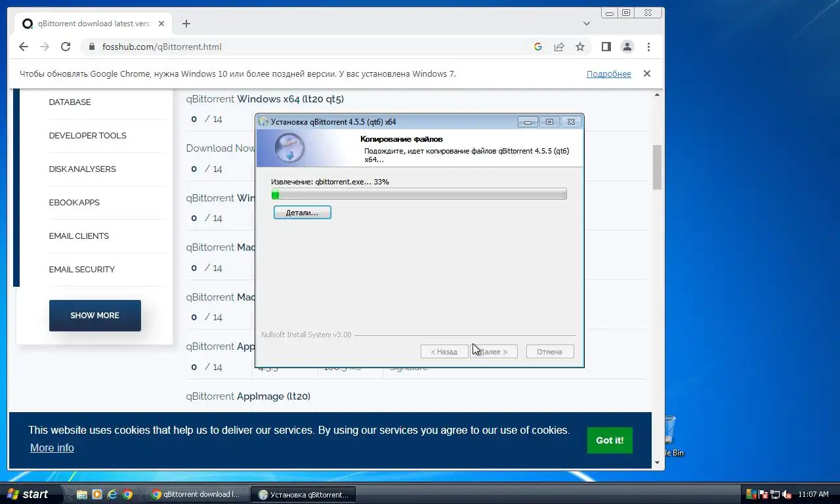Click the colorful tray security icon

coord(752,494)
